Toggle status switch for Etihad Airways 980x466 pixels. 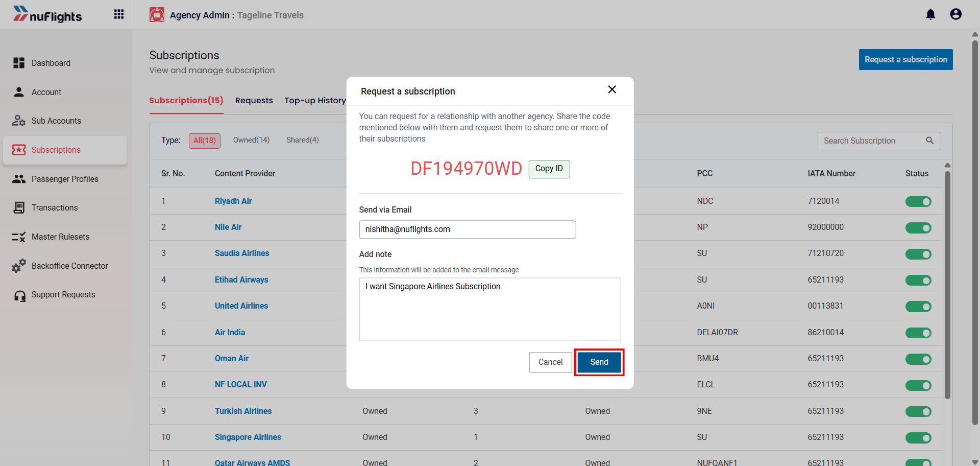[x=918, y=280]
